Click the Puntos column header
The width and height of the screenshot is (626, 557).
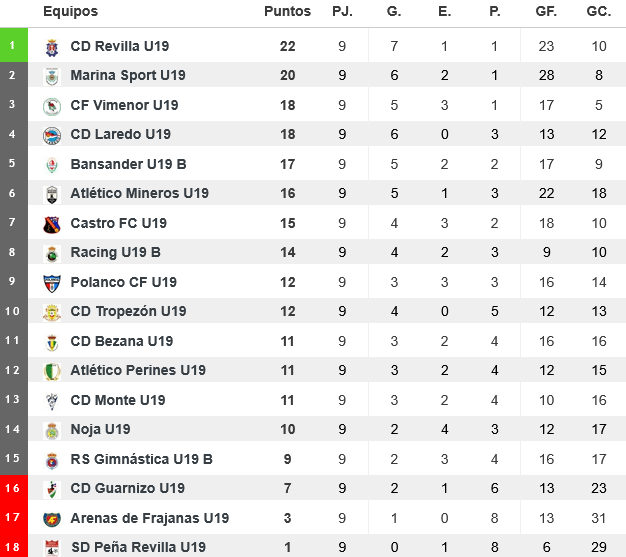click(287, 11)
